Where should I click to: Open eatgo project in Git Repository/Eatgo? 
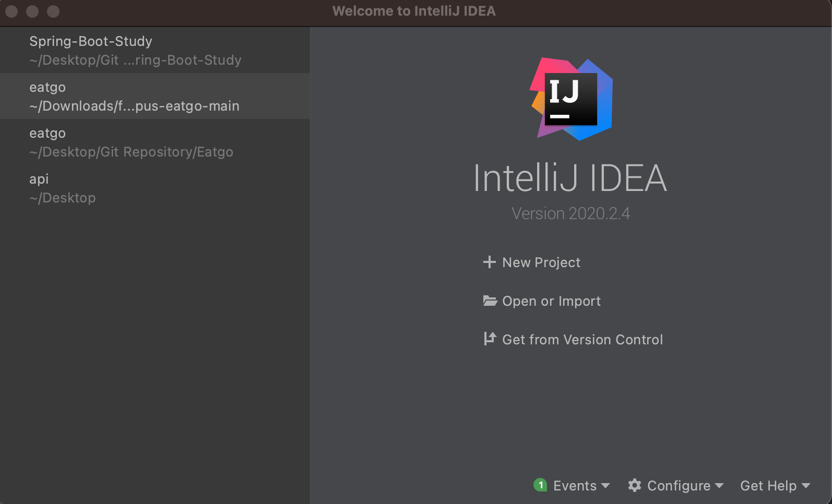155,142
